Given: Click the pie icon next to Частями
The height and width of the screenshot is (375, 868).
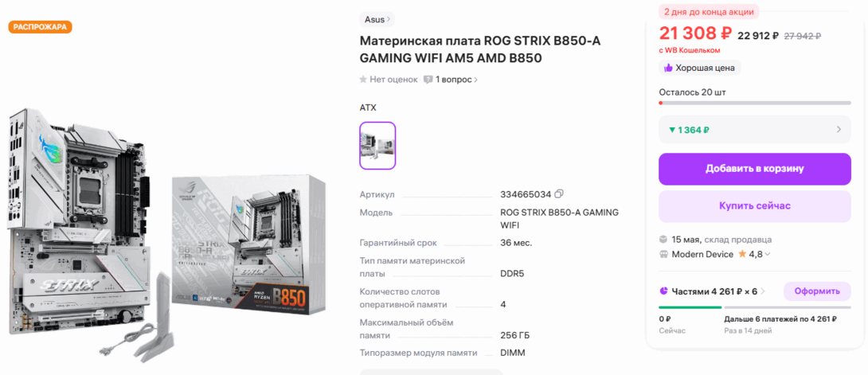Looking at the screenshot, I should [663, 291].
